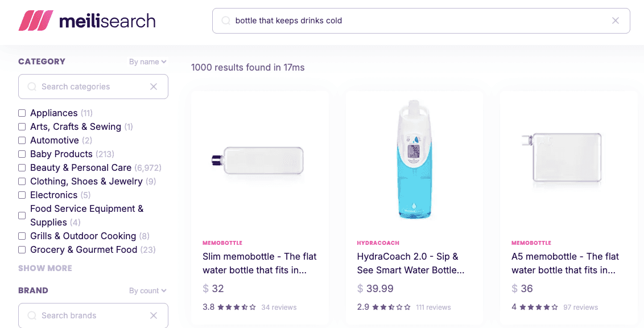
Task: Focus the Search brands input field
Action: [x=91, y=315]
